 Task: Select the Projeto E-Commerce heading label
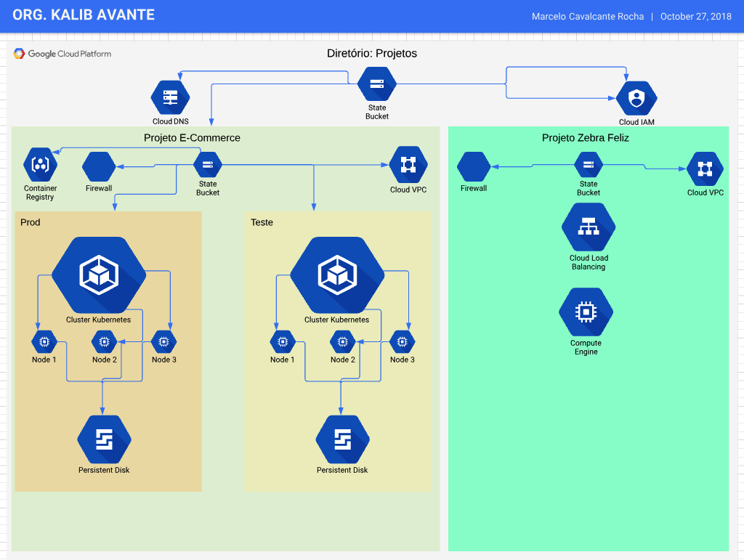coord(192,138)
